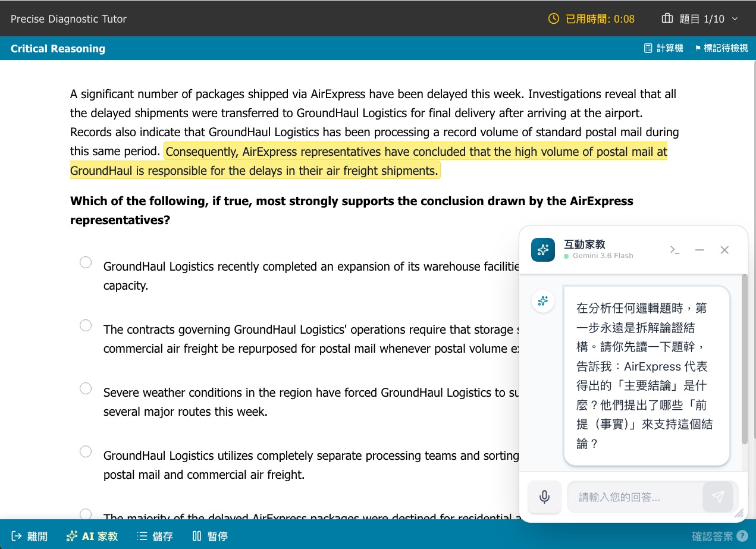Focus the 請輸入您的回答 text field
756x549 pixels.
click(635, 497)
